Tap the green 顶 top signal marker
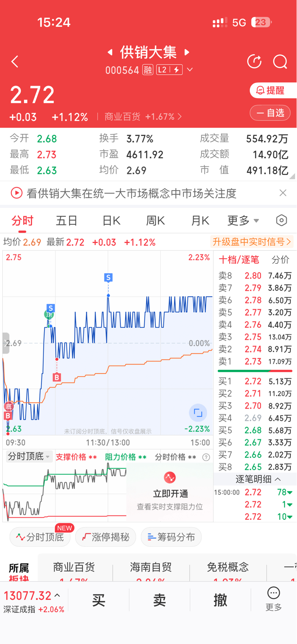The image size is (297, 644). pyautogui.click(x=49, y=315)
